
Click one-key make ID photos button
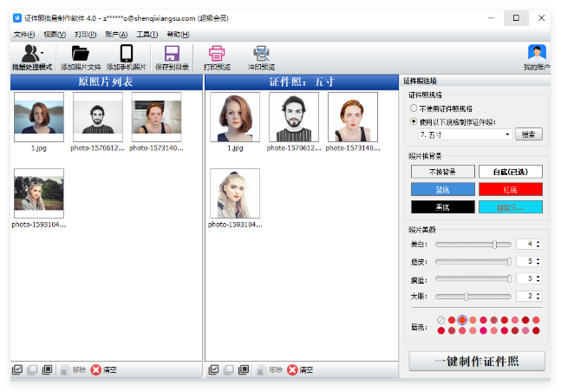477,362
